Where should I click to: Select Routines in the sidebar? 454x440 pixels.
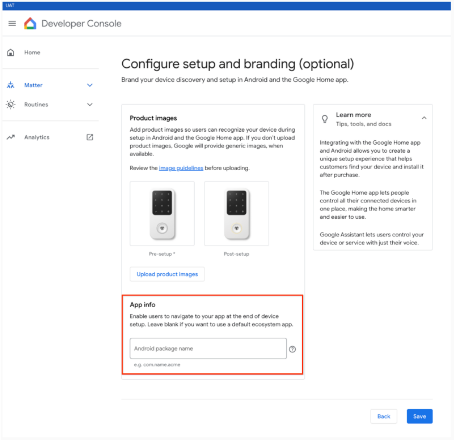[x=36, y=104]
